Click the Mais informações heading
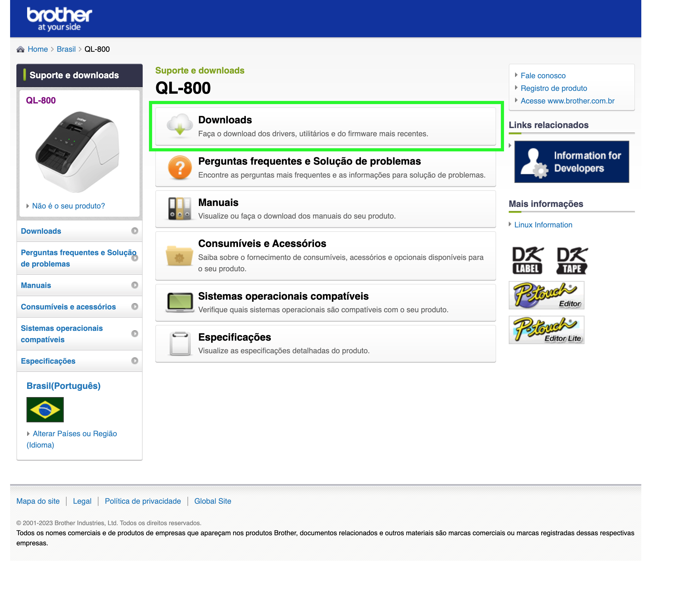Image resolution: width=700 pixels, height=598 pixels. 546,204
